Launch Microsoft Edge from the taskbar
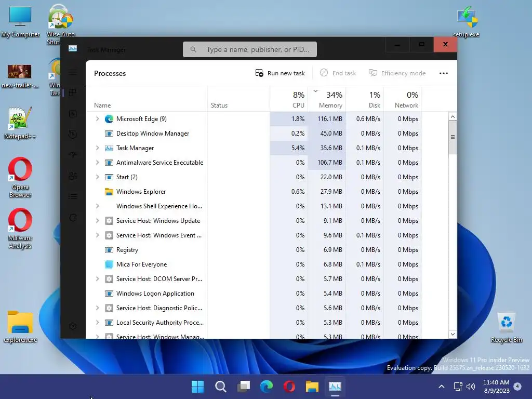The width and height of the screenshot is (532, 399). [267, 387]
